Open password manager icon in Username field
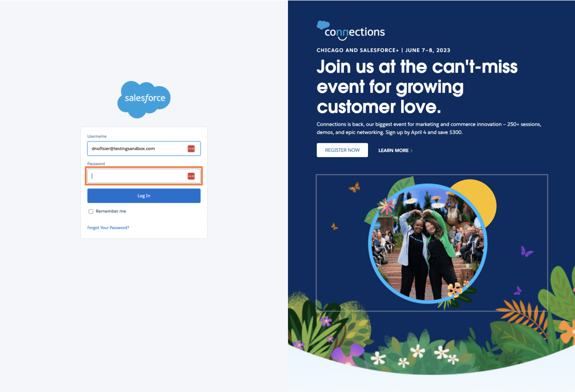The width and height of the screenshot is (575, 392). point(191,149)
